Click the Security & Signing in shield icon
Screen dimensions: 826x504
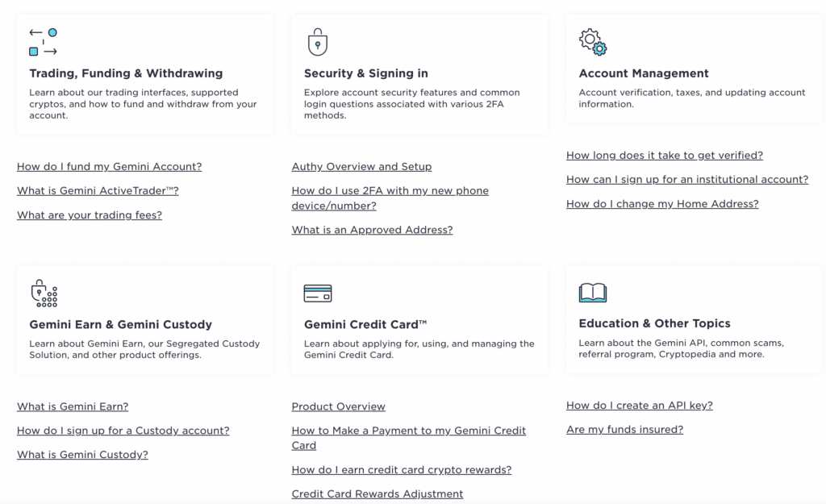318,42
